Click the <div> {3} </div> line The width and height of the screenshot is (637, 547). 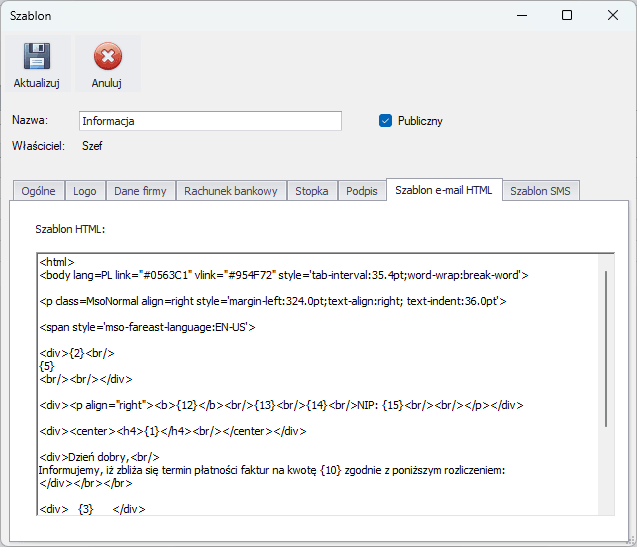[x=92, y=509]
